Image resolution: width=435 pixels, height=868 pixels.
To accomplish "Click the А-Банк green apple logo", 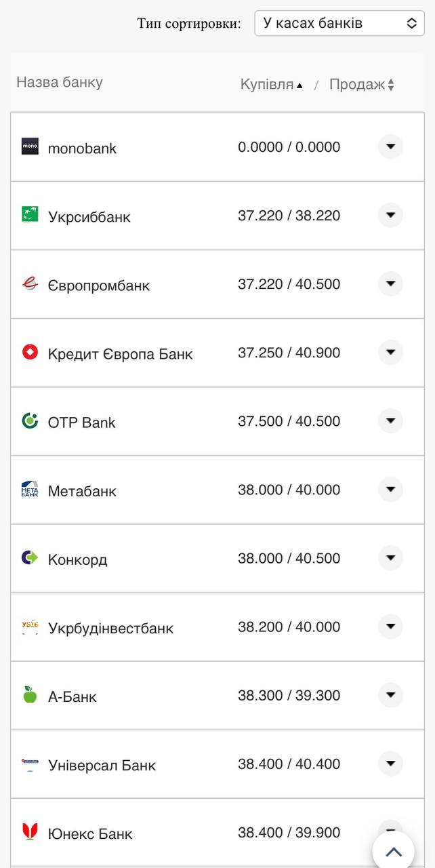I will pyautogui.click(x=30, y=694).
